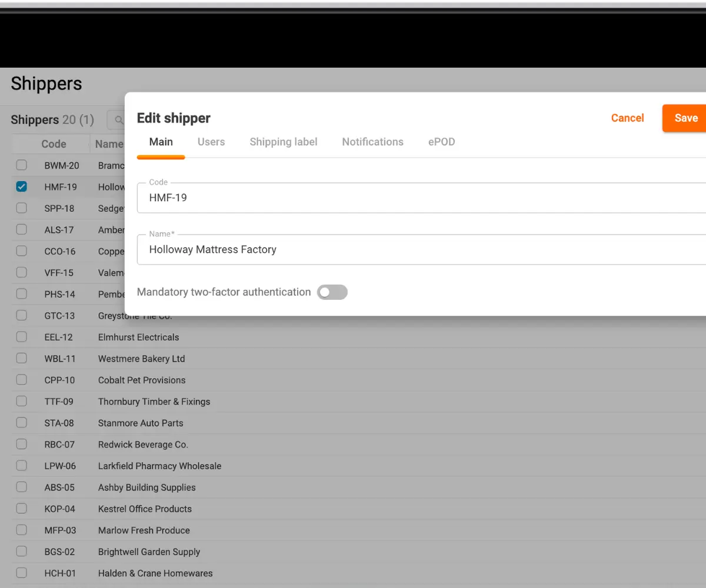The height and width of the screenshot is (588, 706).
Task: Click Larkfield Pharmacy Wholesale name cell
Action: [x=160, y=466]
